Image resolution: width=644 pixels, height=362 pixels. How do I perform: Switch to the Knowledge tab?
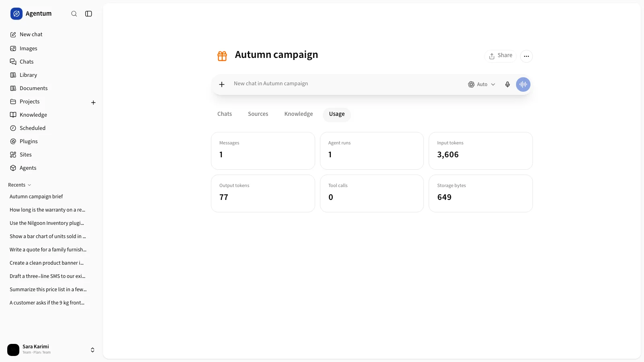299,114
